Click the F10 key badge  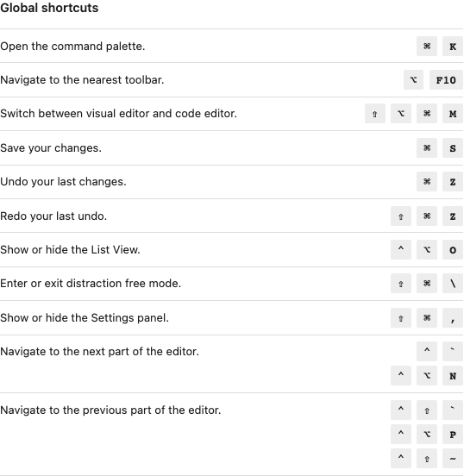(x=446, y=80)
